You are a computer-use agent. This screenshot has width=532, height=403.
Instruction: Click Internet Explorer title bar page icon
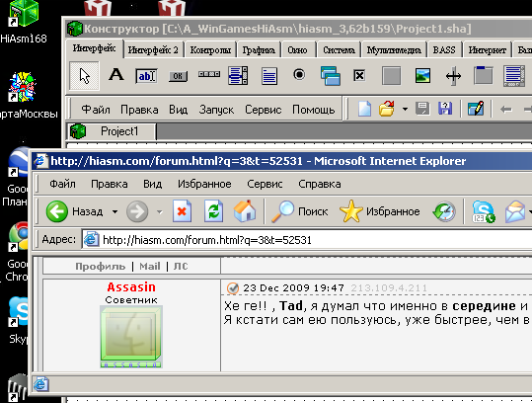click(40, 161)
